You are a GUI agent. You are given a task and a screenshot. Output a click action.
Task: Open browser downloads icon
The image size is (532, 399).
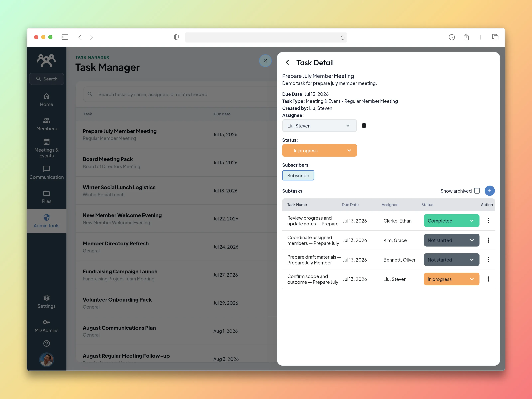click(x=452, y=37)
